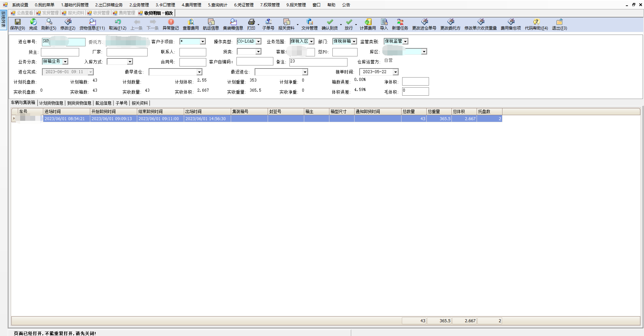644x336 pixels.
Task: Open 2.出口拼箱业务 menu
Action: pyautogui.click(x=109, y=5)
